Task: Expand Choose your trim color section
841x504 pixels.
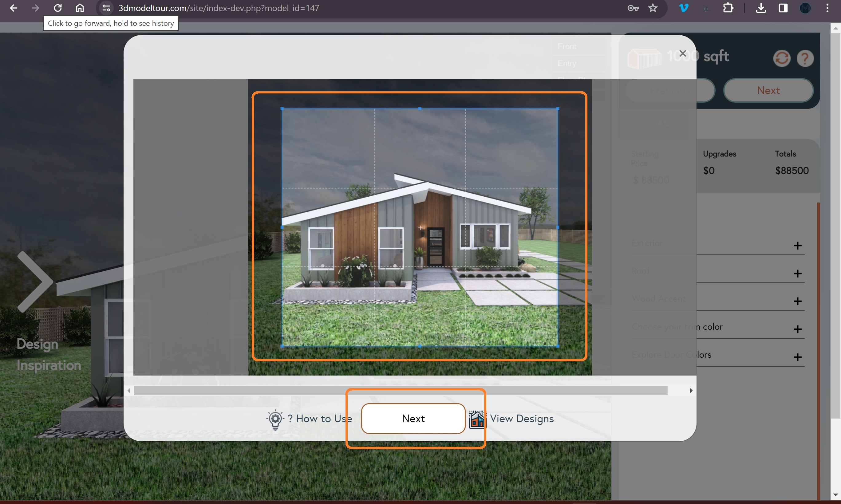Action: (x=797, y=329)
